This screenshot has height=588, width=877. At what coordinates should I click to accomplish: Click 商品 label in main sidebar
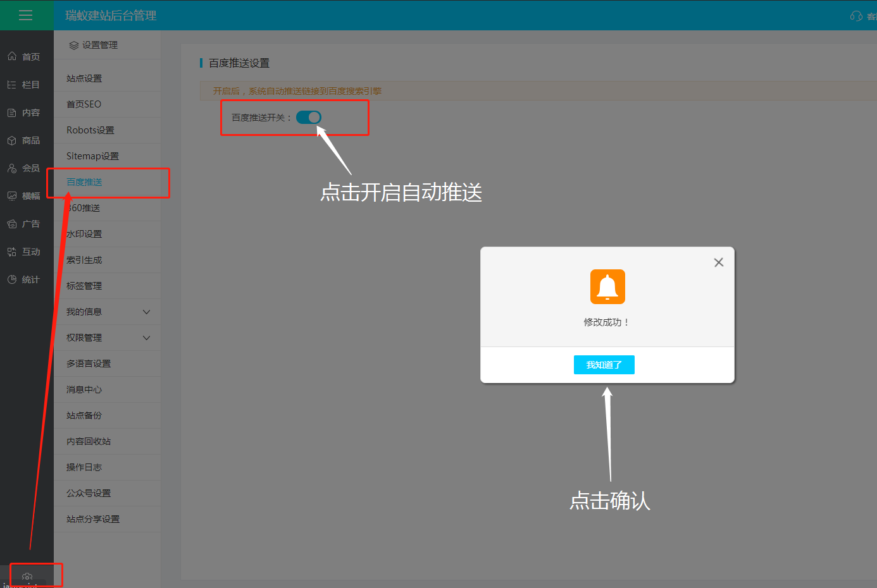tap(31, 140)
